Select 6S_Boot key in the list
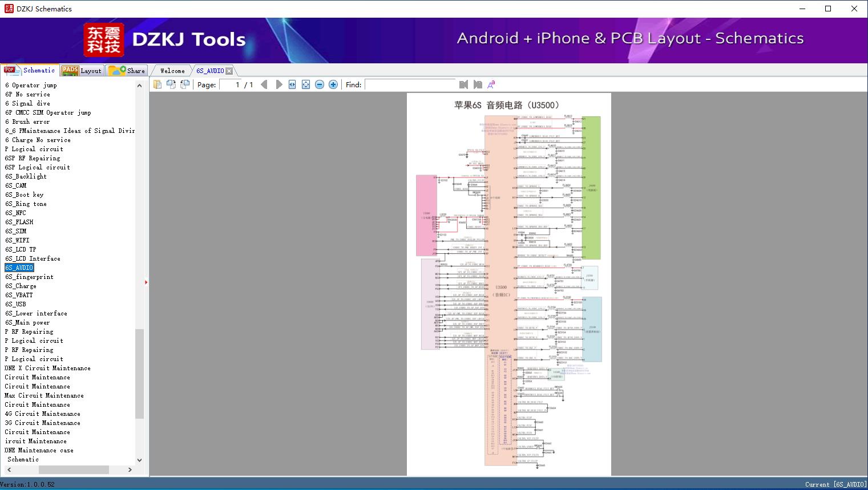This screenshot has width=868, height=490. (24, 195)
